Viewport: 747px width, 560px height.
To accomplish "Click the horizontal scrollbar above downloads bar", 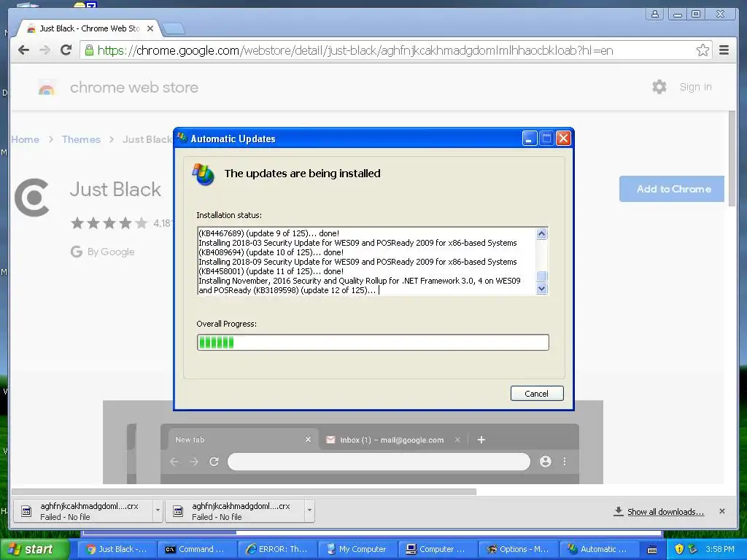I will (244, 491).
